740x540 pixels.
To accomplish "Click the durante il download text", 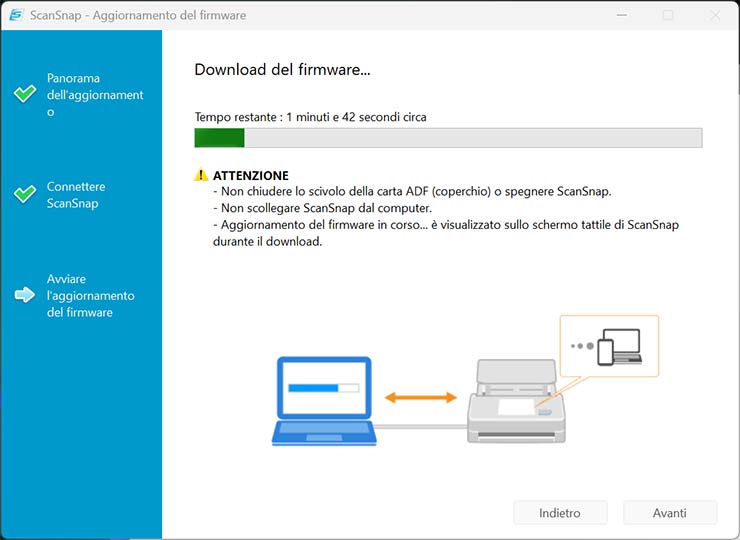I will (268, 242).
